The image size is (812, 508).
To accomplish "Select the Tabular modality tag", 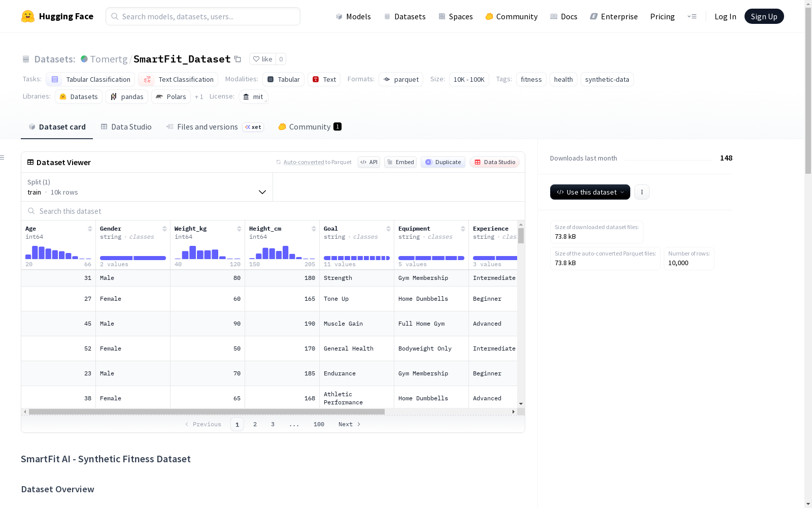I will tap(284, 79).
